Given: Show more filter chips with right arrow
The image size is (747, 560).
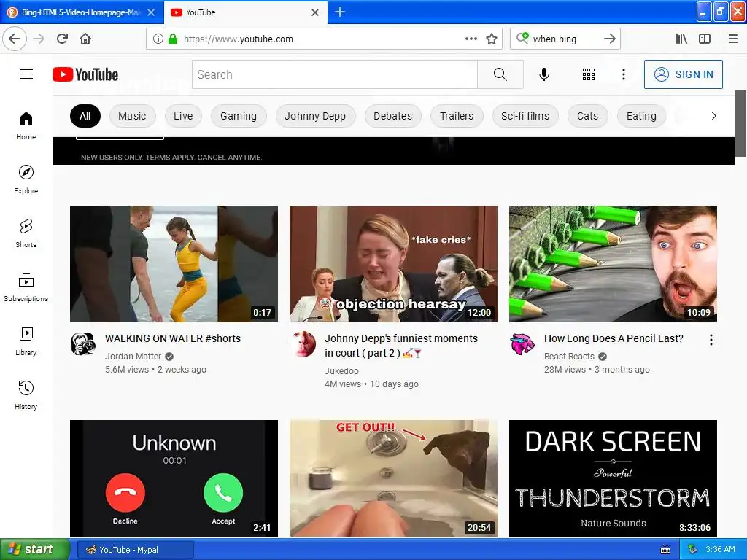Looking at the screenshot, I should tap(713, 116).
